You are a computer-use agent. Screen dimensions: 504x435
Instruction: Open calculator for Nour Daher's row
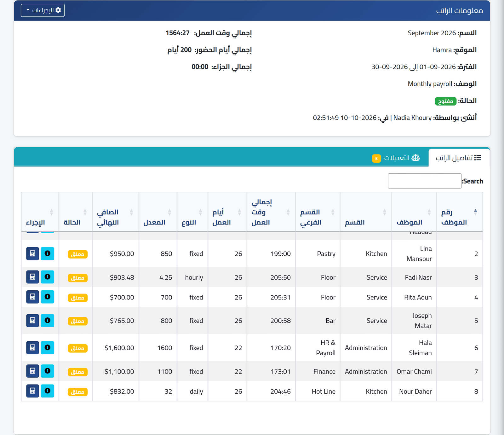(x=32, y=391)
